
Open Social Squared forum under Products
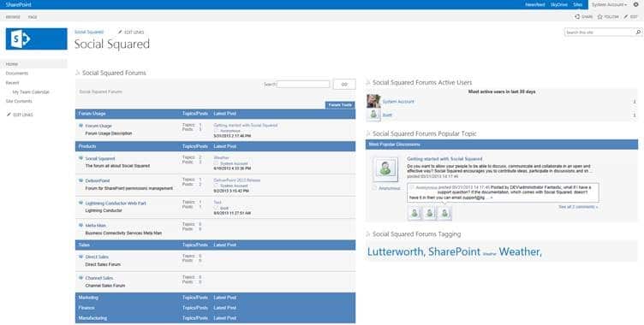pos(100,158)
